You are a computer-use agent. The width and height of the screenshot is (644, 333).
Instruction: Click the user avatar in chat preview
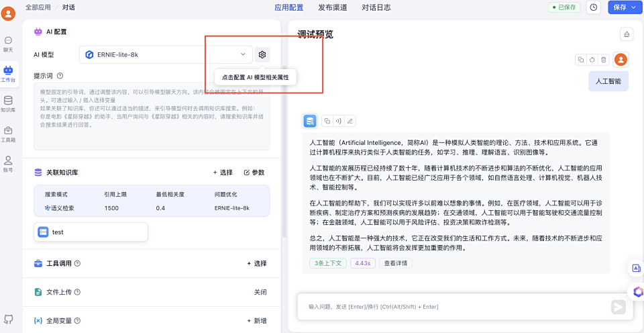[x=621, y=60]
